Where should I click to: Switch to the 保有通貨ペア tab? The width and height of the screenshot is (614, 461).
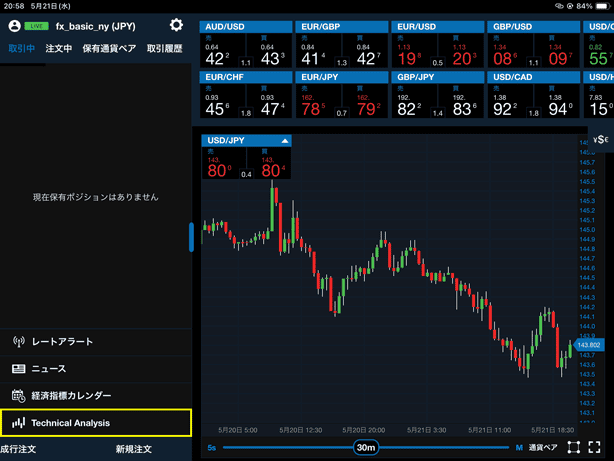pos(109,49)
